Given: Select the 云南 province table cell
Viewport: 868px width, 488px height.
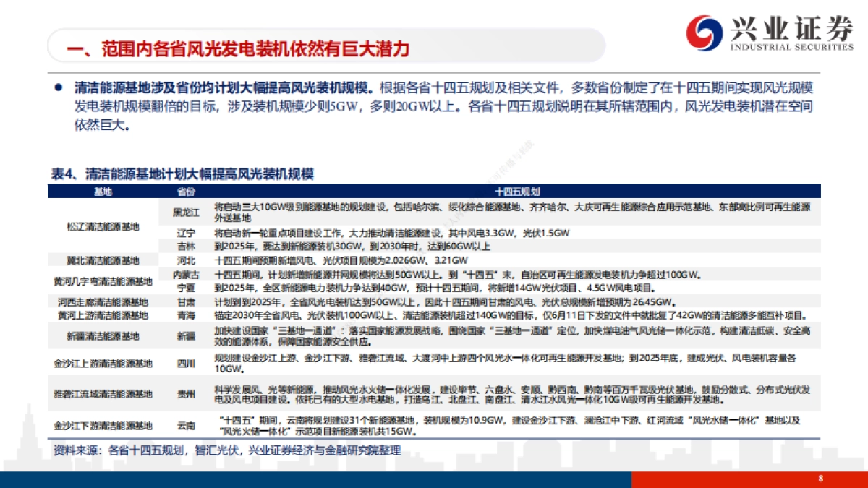Looking at the screenshot, I should [x=187, y=424].
